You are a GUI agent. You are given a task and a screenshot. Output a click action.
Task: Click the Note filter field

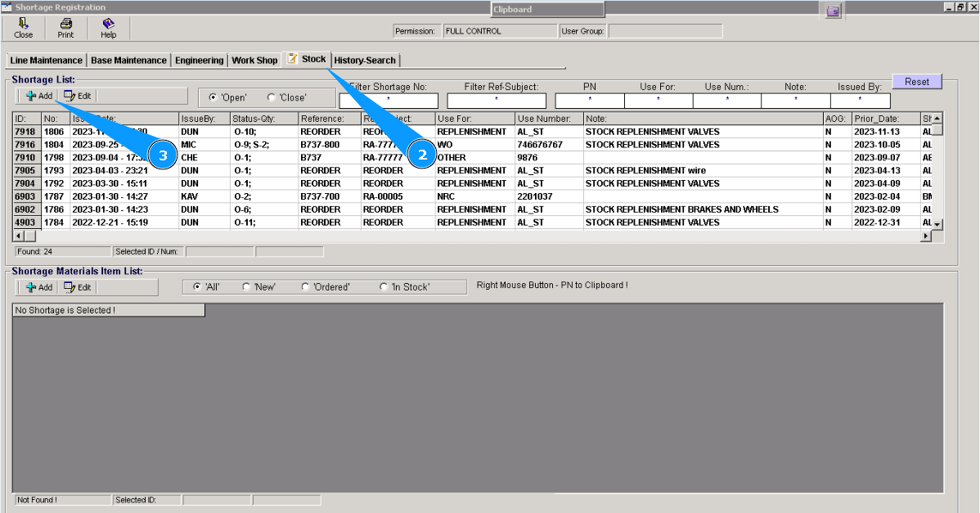click(x=796, y=101)
